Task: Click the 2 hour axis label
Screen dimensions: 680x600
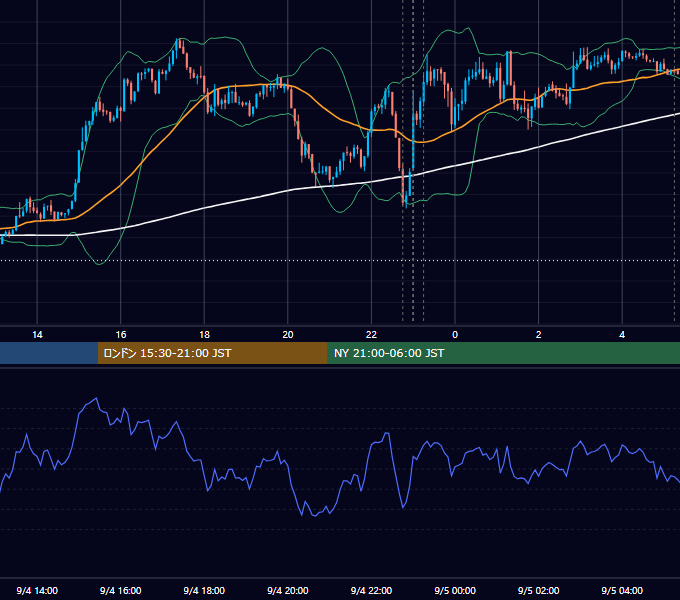Action: click(x=539, y=335)
